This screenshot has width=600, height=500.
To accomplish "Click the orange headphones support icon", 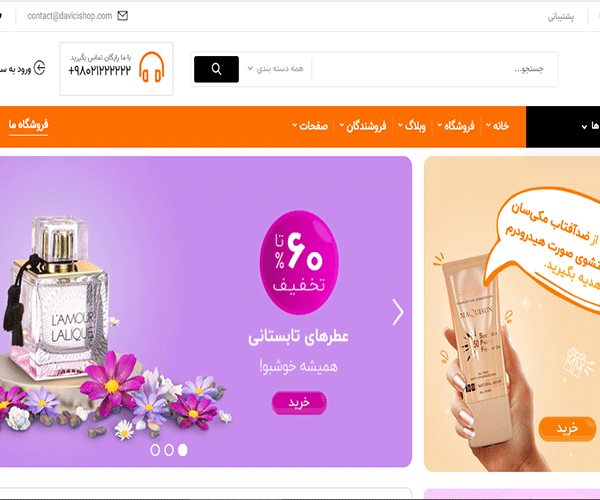I will pyautogui.click(x=152, y=67).
